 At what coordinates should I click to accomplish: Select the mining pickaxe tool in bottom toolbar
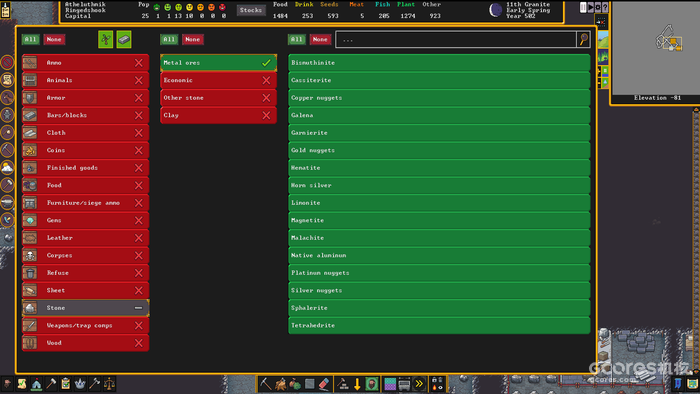pos(266,384)
